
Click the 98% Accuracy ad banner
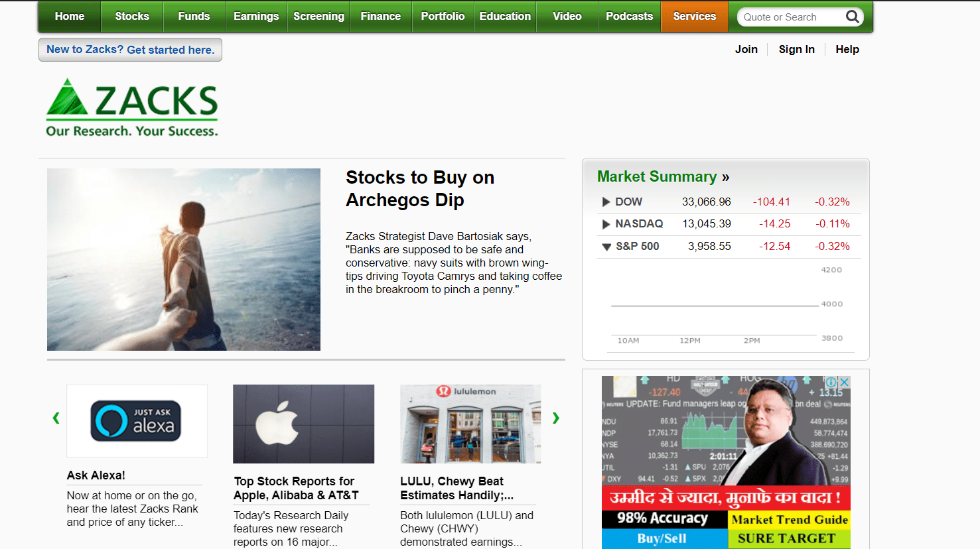[664, 518]
